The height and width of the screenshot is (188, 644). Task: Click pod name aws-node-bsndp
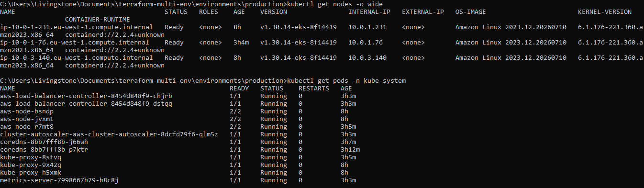pos(27,111)
